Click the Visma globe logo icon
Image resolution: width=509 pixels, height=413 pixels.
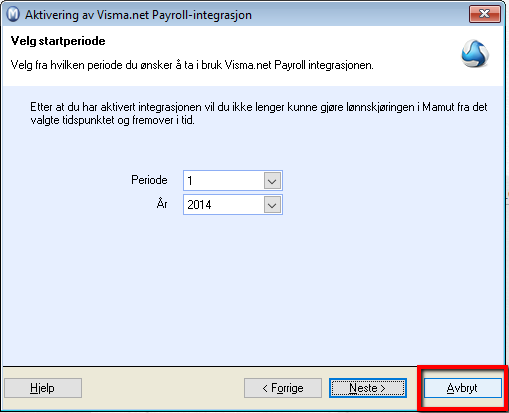(475, 54)
